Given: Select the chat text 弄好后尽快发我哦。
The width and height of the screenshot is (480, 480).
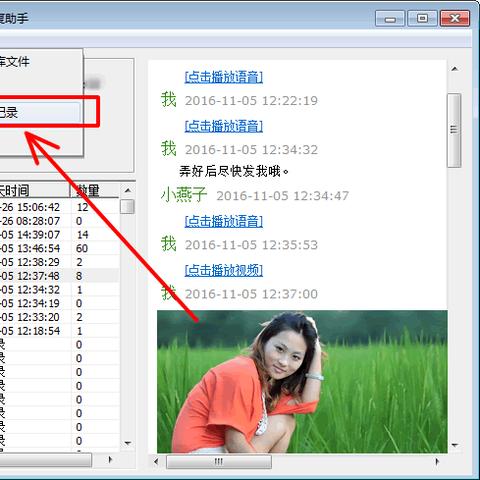Looking at the screenshot, I should tap(234, 172).
